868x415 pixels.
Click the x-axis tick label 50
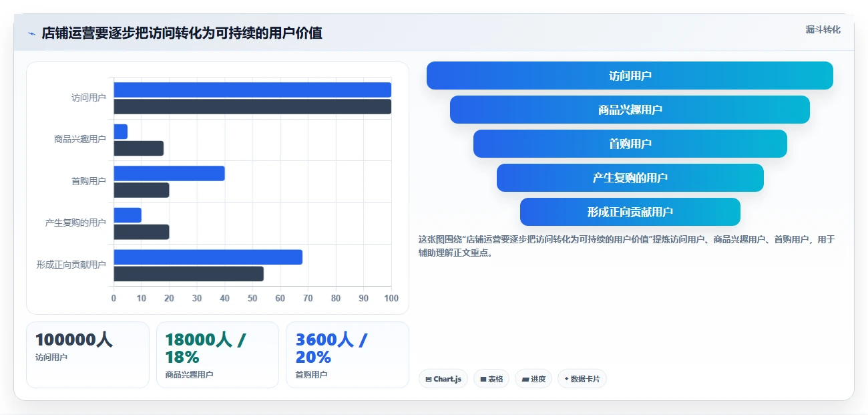252,298
